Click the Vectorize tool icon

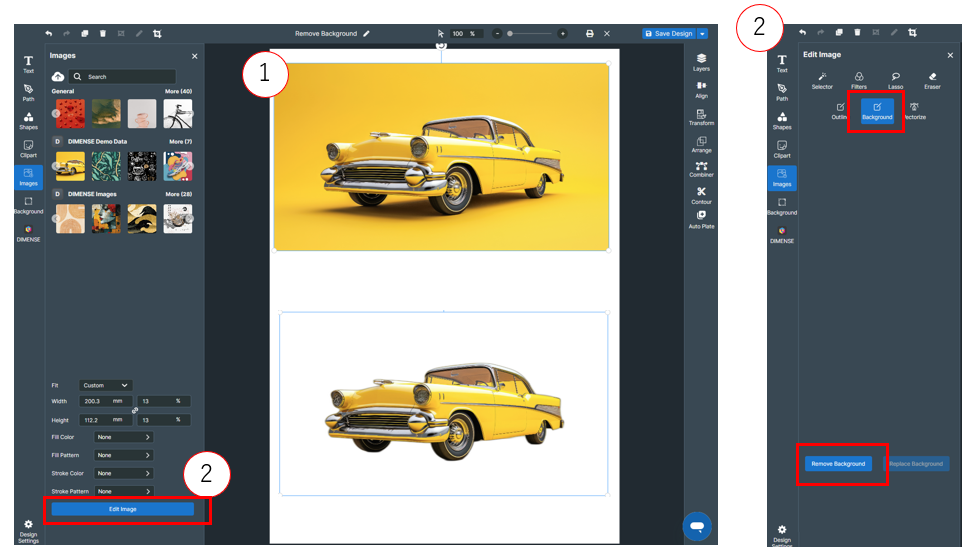point(914,109)
